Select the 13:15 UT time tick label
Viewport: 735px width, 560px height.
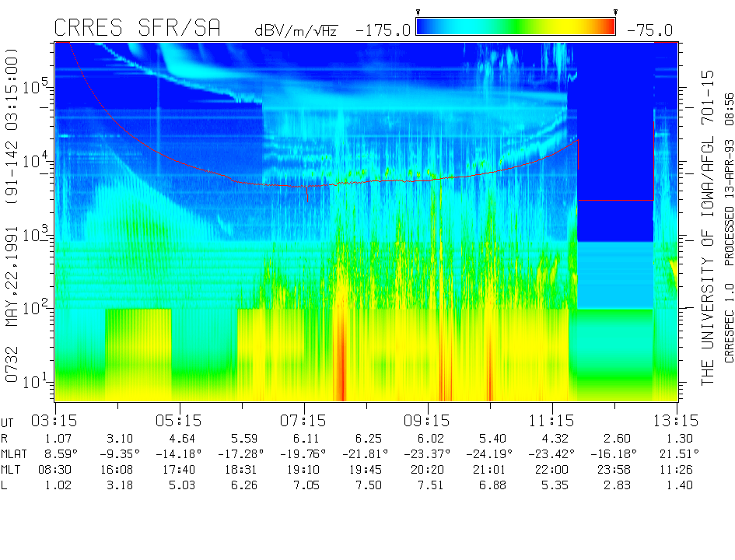coord(677,420)
